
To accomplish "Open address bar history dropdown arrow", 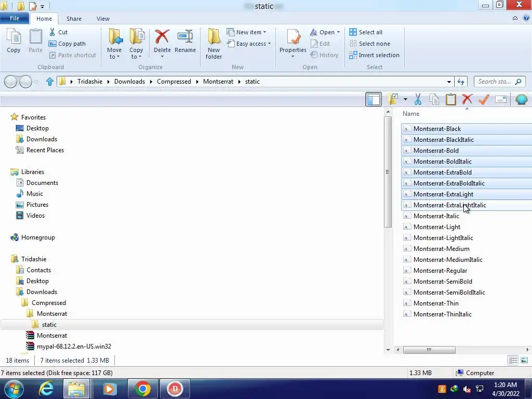I will click(449, 82).
